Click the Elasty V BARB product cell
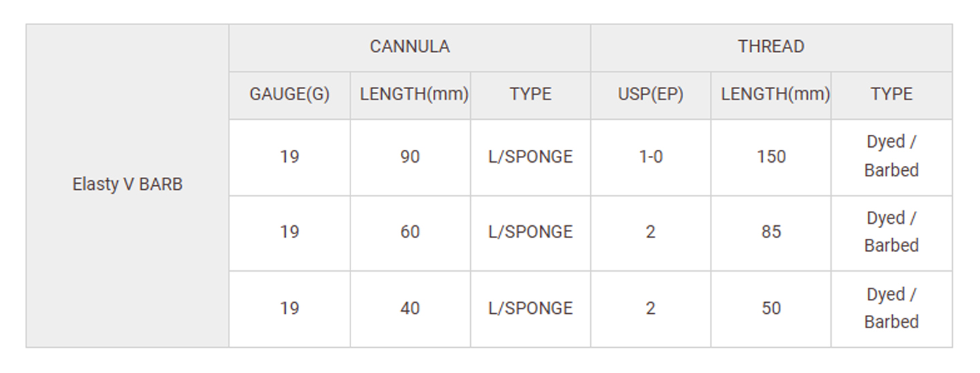This screenshot has width=980, height=373. (127, 184)
